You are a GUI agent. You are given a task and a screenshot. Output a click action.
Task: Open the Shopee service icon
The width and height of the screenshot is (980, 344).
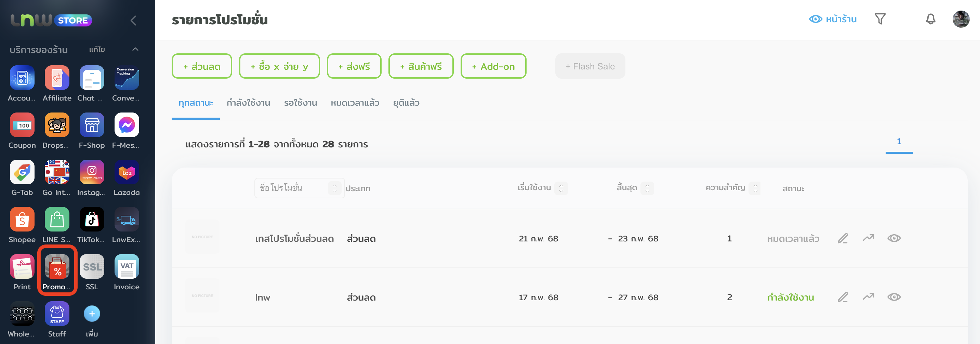pyautogui.click(x=22, y=220)
